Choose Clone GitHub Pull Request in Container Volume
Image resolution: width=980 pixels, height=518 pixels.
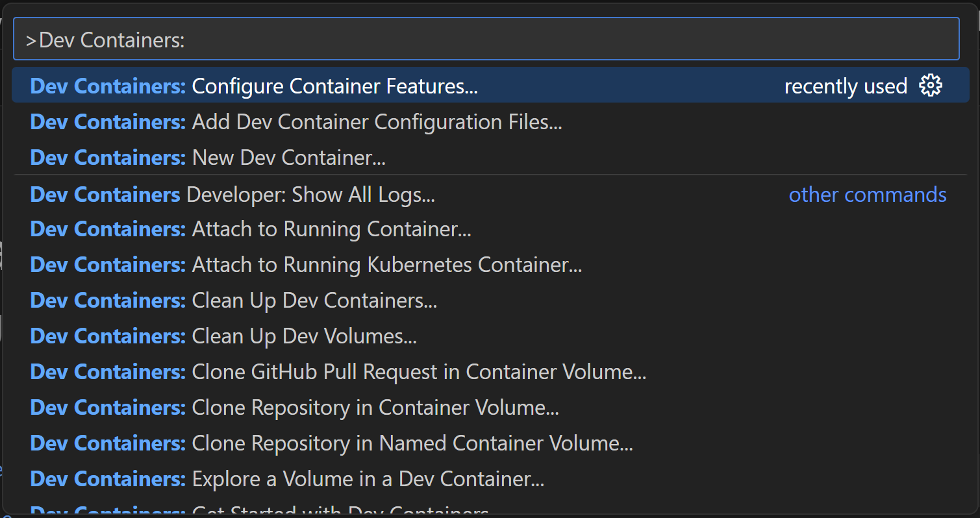coord(490,372)
